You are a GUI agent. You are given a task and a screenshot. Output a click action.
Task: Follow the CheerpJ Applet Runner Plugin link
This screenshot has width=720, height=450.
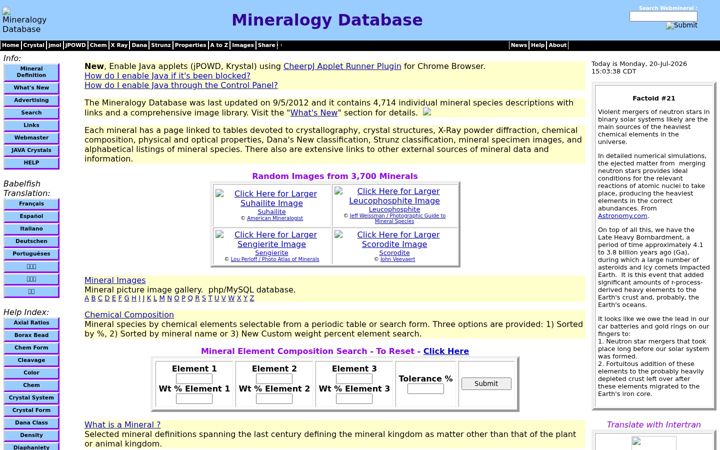click(342, 66)
